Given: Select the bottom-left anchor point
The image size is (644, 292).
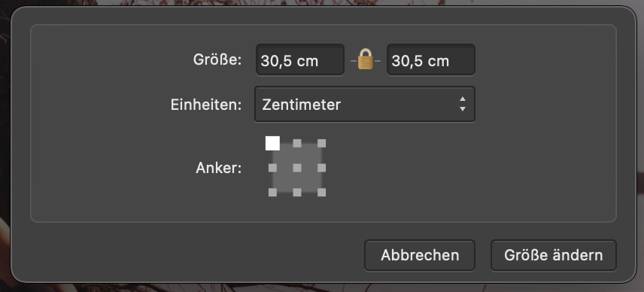Looking at the screenshot, I should coord(272,192).
